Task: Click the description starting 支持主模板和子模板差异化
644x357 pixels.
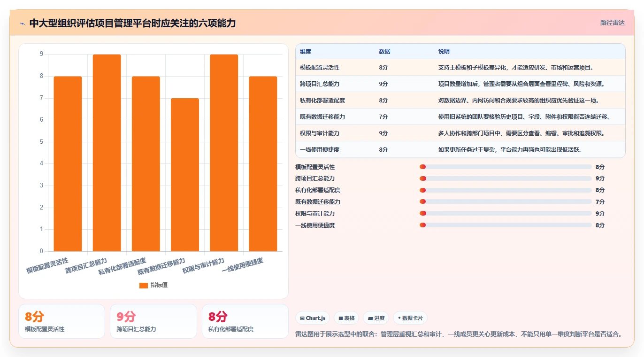Action: coord(516,68)
